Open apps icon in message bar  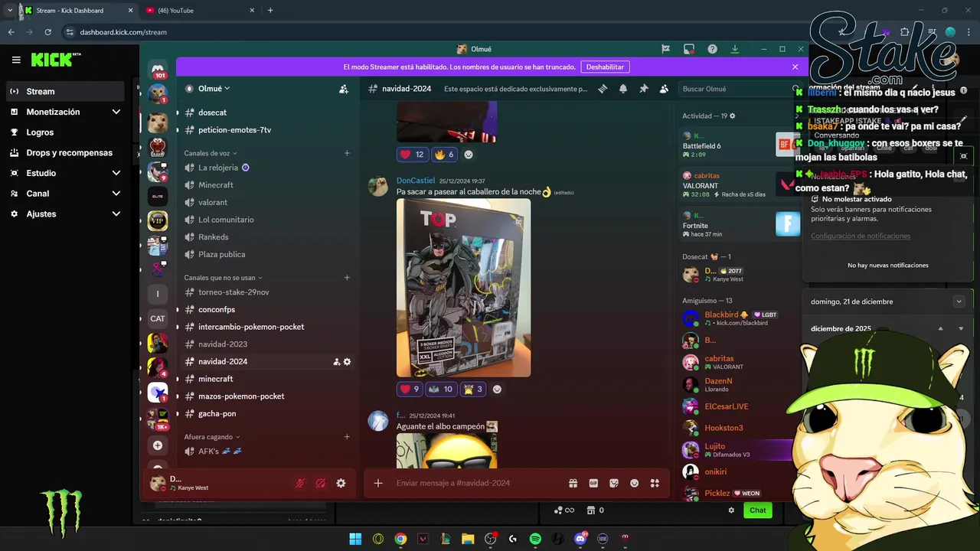coord(655,483)
